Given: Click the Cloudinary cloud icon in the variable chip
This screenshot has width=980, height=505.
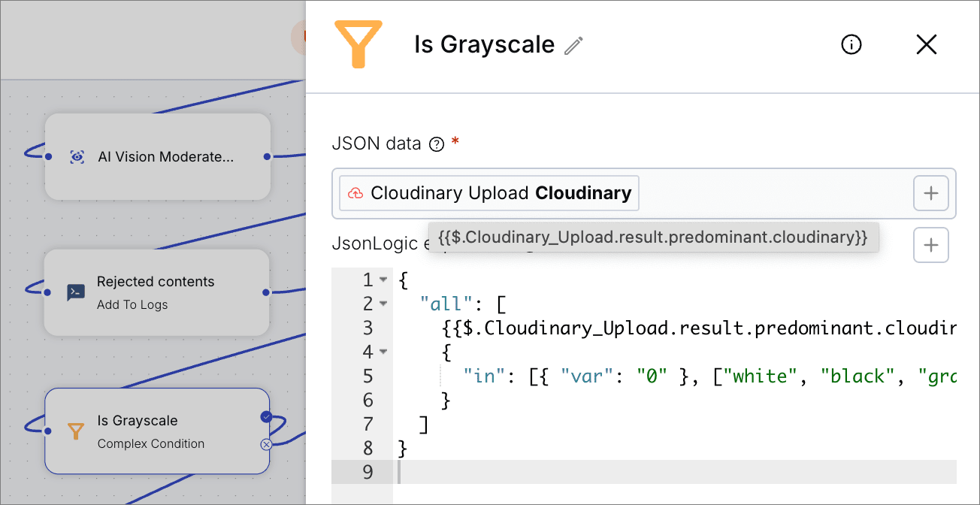Looking at the screenshot, I should [355, 194].
